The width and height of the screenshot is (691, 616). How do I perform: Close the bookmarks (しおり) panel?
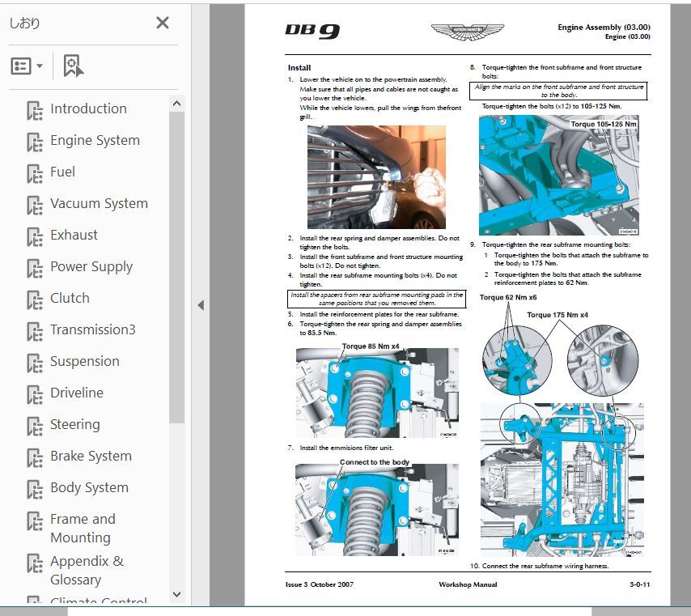pyautogui.click(x=162, y=23)
